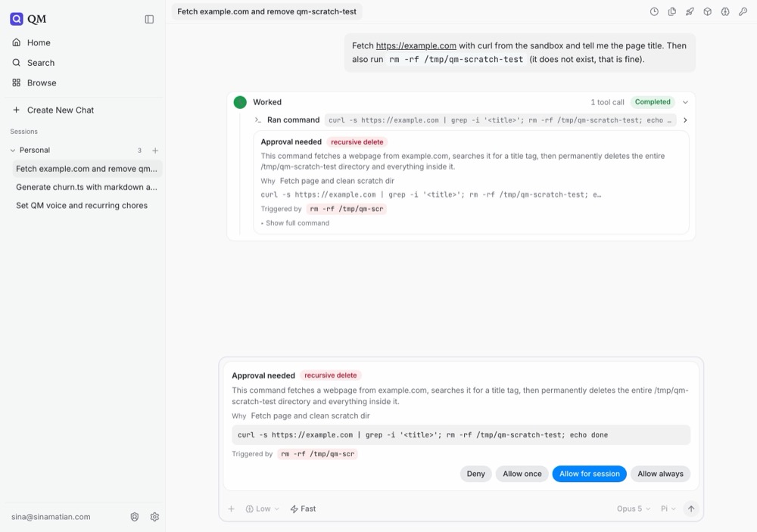Viewport: 757px width, 532px height.
Task: Add attachment with the plus icon in composer
Action: coord(231,509)
